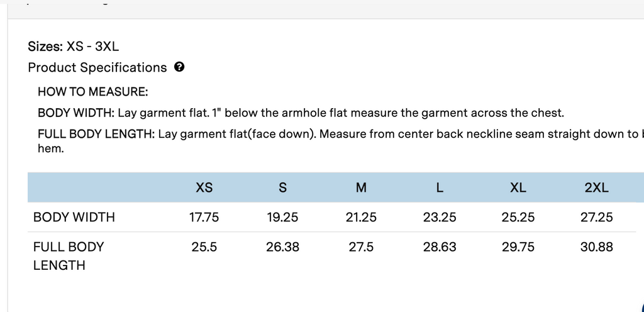Viewport: 644px width, 312px height.
Task: Select the 21.25 value under M
Action: [x=361, y=218]
